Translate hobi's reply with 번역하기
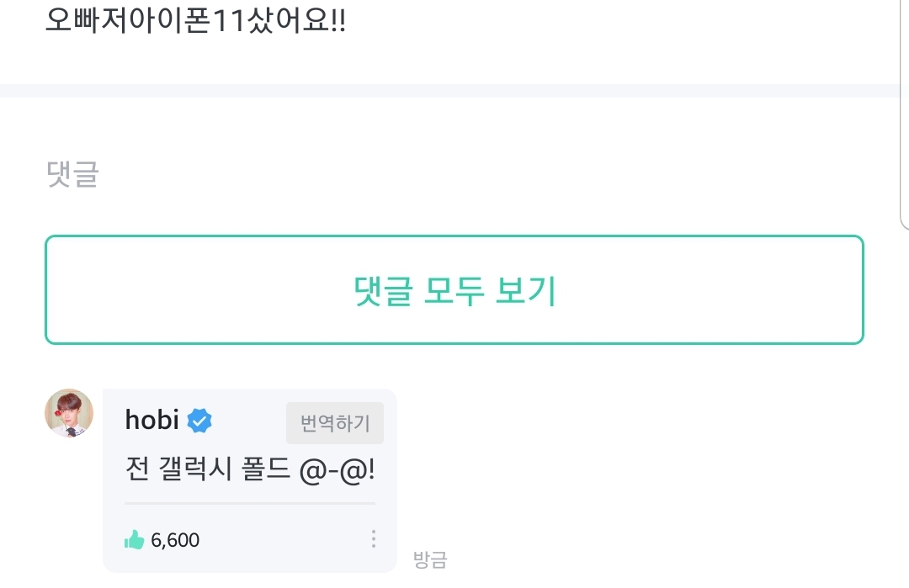The image size is (909, 588). 334,423
